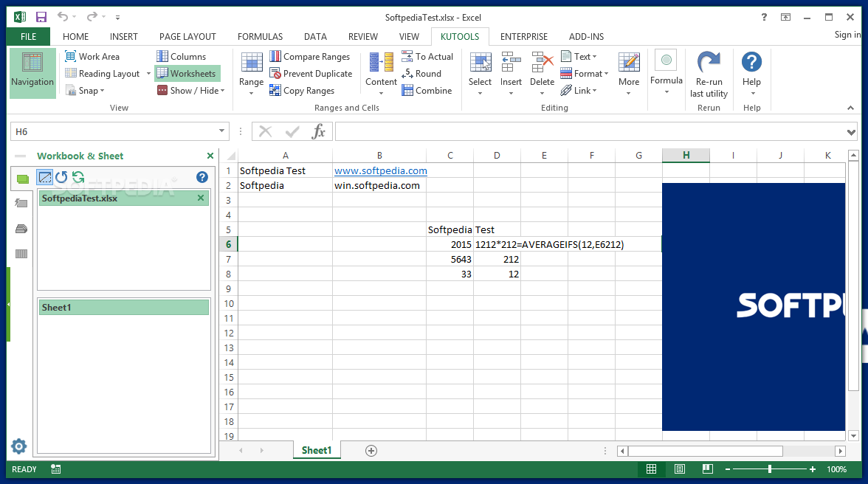
Task: Click the Insert Function fx button
Action: pos(318,131)
